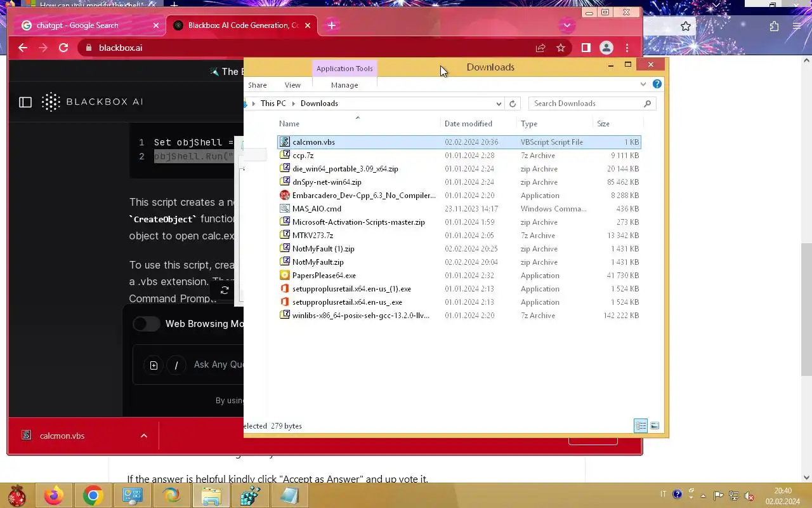This screenshot has height=508, width=812.
Task: Select dnSpy-net-win64.zip
Action: [x=327, y=182]
